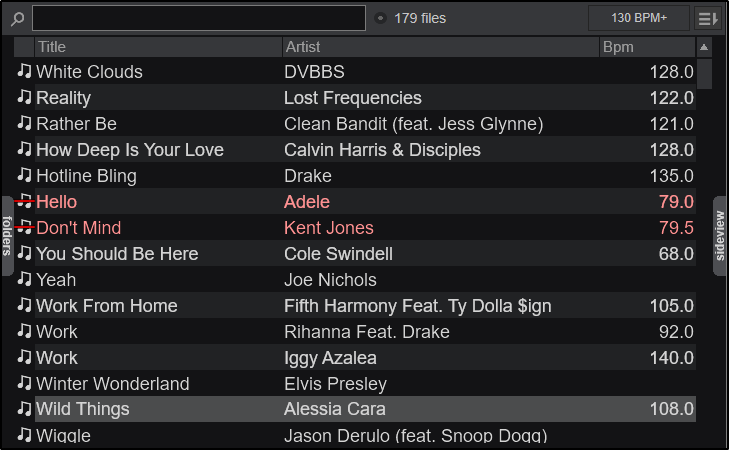729x450 pixels.
Task: Expand the folders side panel
Action: (7, 236)
